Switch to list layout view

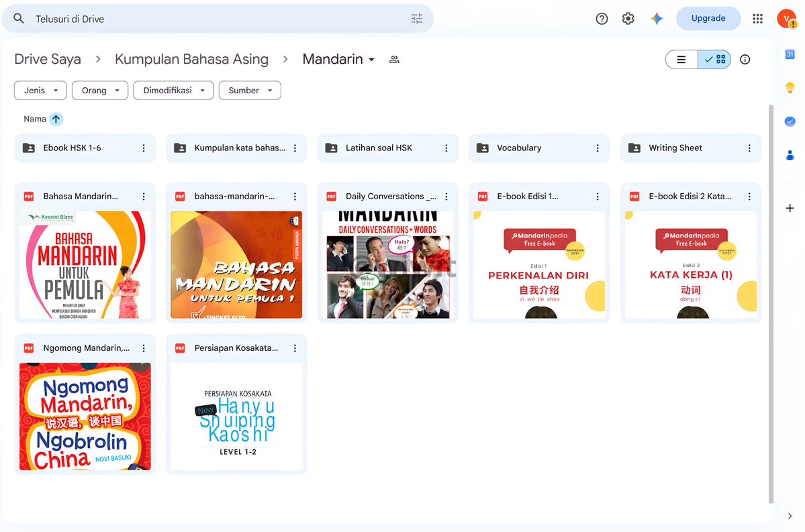coord(681,60)
